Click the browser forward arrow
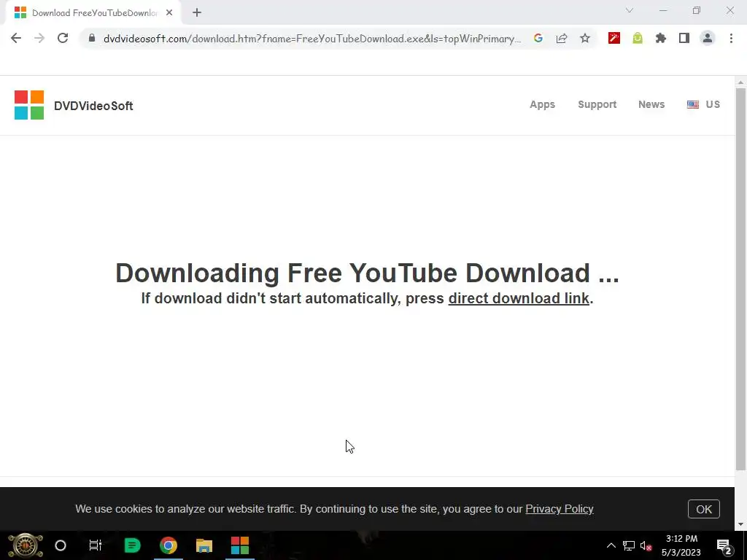Screen dimensions: 747x560 click(39, 38)
